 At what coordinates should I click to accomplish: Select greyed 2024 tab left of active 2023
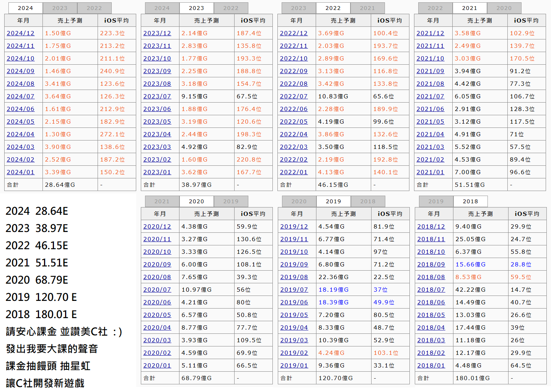point(162,8)
